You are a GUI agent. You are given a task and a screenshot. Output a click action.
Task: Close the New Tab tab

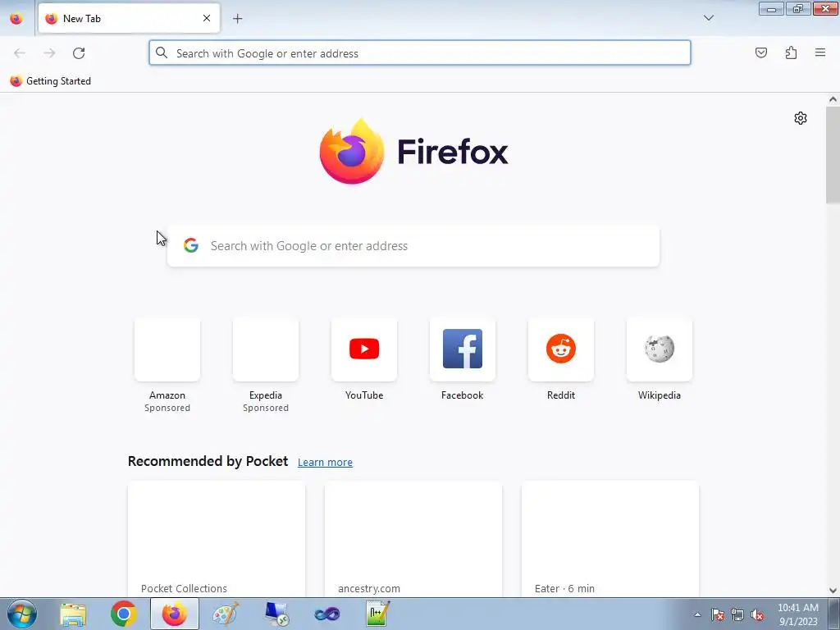[x=206, y=18]
